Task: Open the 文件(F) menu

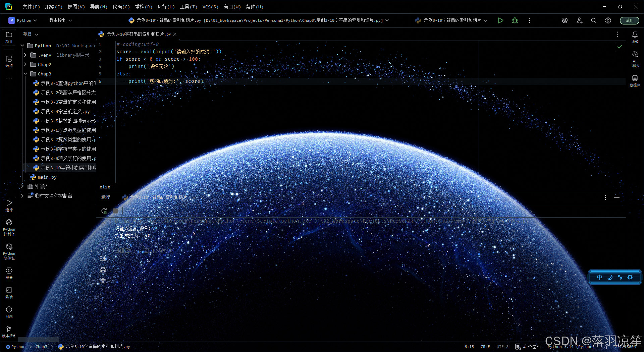Action: (31, 7)
